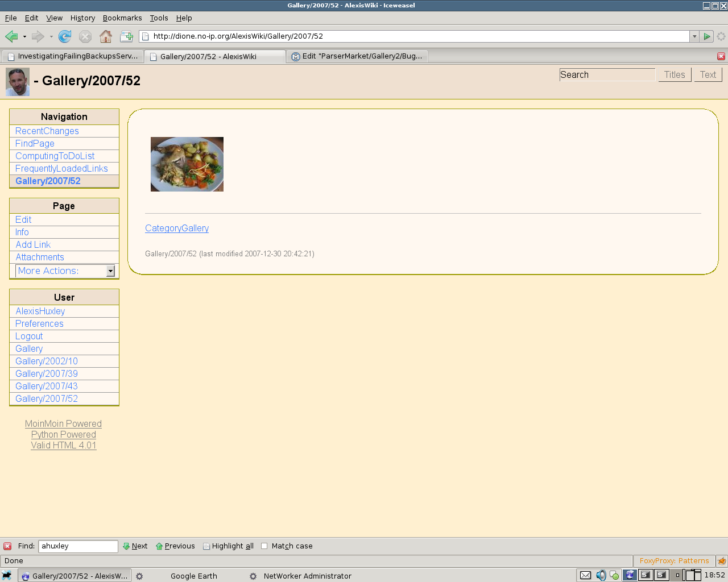Expand the More Actions dropdown

coord(110,271)
